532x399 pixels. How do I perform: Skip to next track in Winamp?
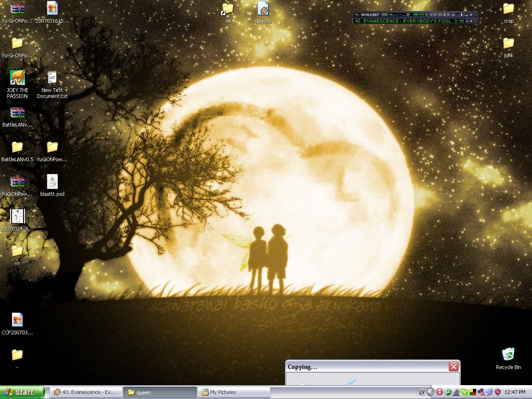448,15
